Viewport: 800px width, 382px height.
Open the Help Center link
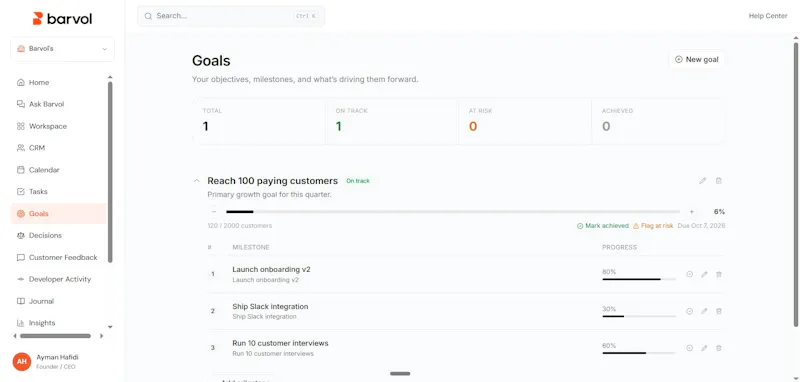click(768, 16)
